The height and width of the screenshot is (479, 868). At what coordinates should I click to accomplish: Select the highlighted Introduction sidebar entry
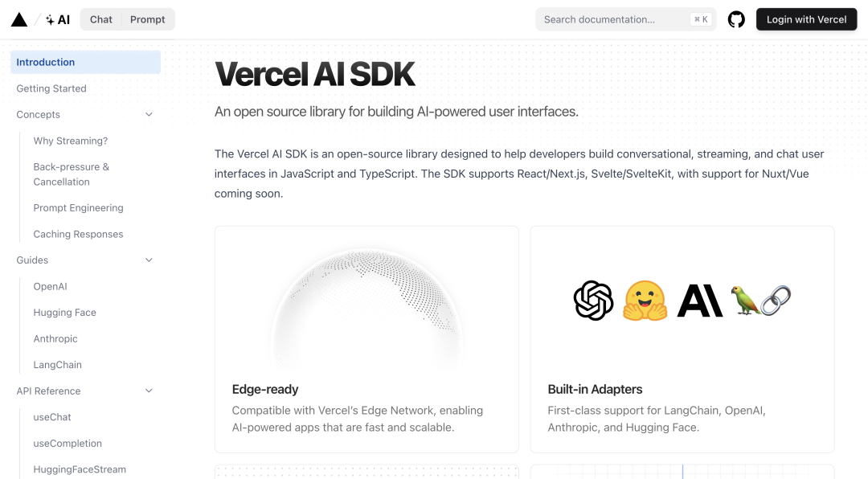tap(46, 62)
